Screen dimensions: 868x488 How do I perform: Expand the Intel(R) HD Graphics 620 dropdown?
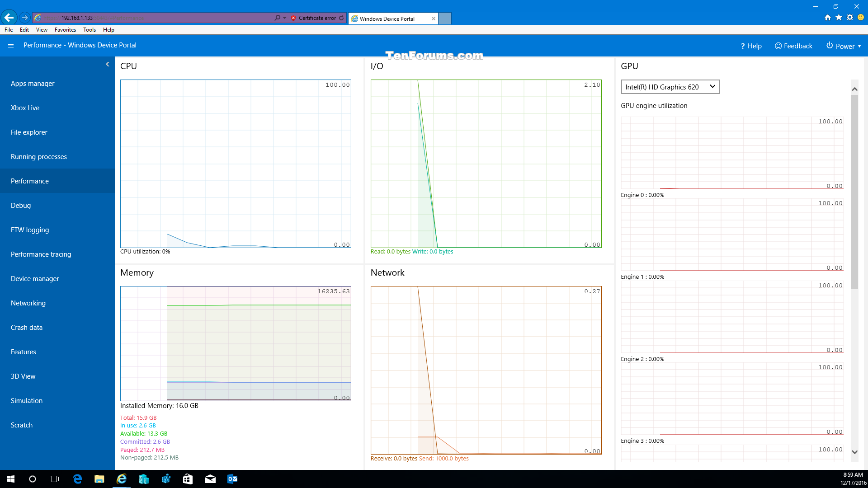click(x=670, y=87)
